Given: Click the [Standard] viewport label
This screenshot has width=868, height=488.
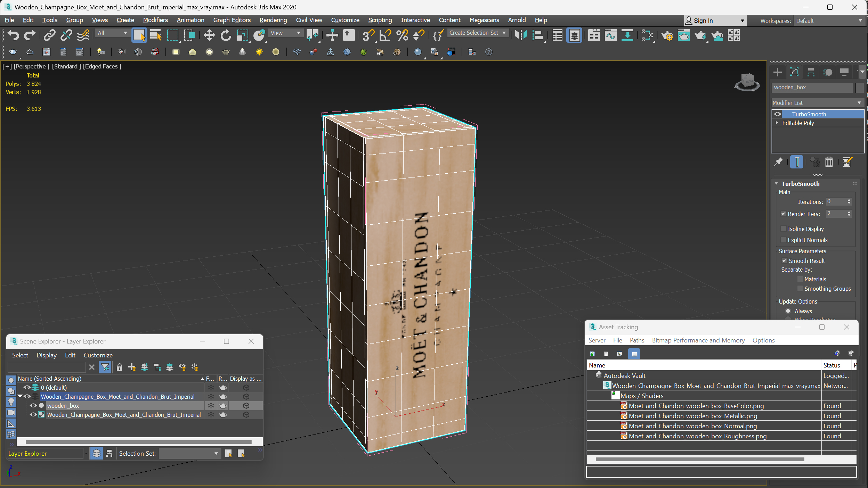Looking at the screenshot, I should (66, 66).
